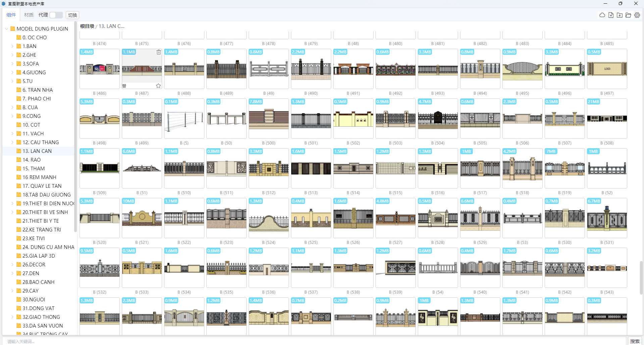Image resolution: width=644 pixels, height=345 pixels.
Task: Click the add new file icon
Action: coord(611,15)
